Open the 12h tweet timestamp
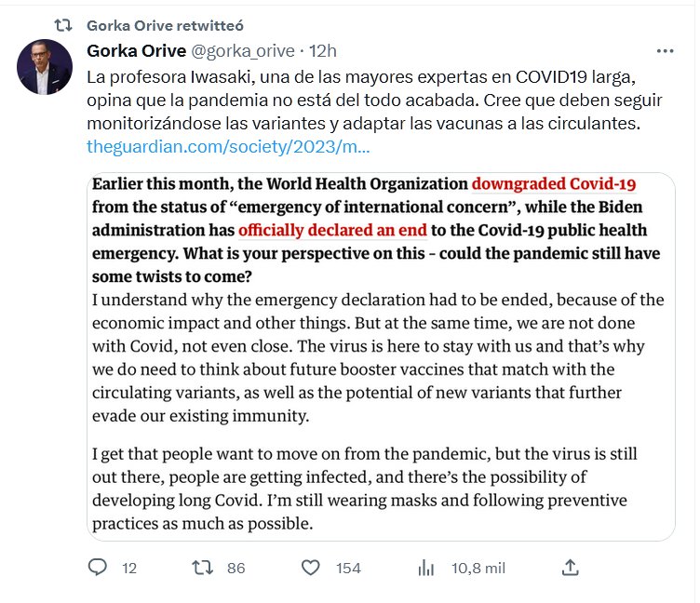Image resolution: width=700 pixels, height=603 pixels. (323, 50)
